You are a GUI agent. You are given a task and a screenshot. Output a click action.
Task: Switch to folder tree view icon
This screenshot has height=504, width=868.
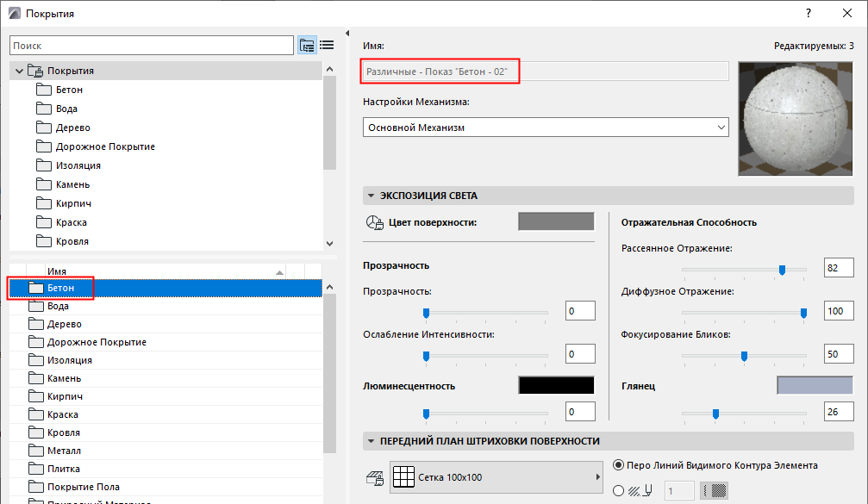(x=307, y=46)
